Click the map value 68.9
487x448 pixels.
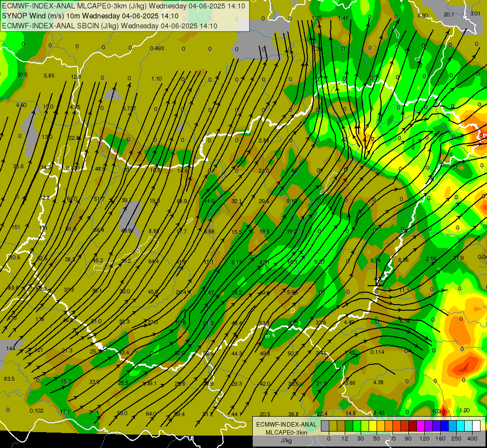pyautogui.click(x=182, y=201)
